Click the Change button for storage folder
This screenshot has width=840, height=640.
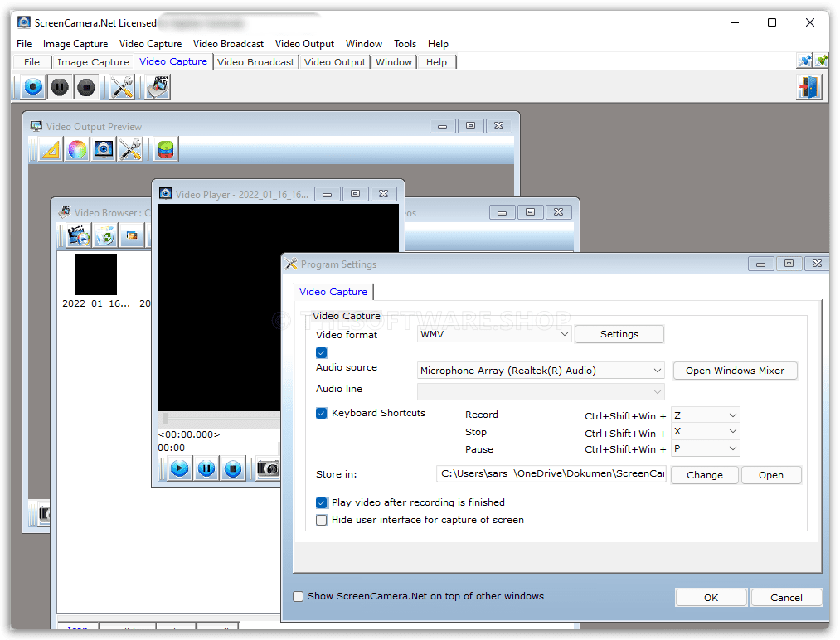[x=704, y=475]
